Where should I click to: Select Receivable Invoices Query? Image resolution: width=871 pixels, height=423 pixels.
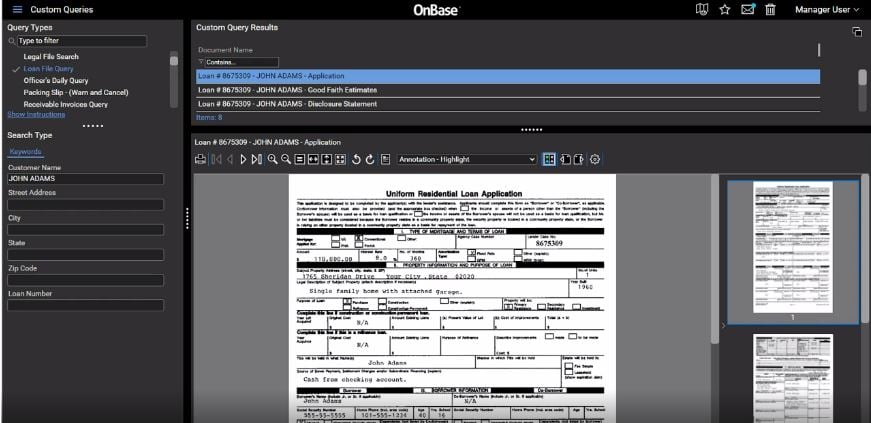click(66, 104)
